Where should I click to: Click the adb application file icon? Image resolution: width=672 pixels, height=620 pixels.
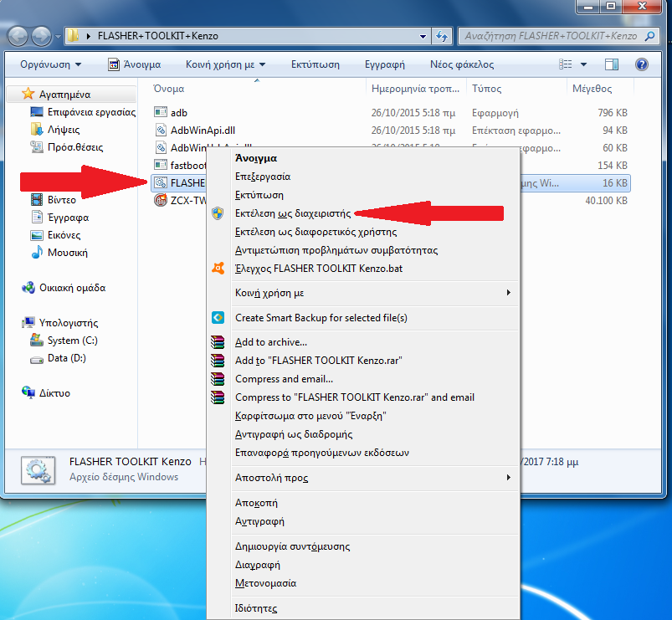click(162, 112)
